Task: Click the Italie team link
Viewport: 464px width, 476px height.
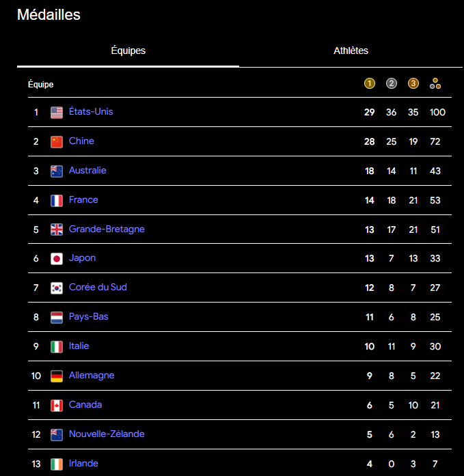Action: [79, 346]
